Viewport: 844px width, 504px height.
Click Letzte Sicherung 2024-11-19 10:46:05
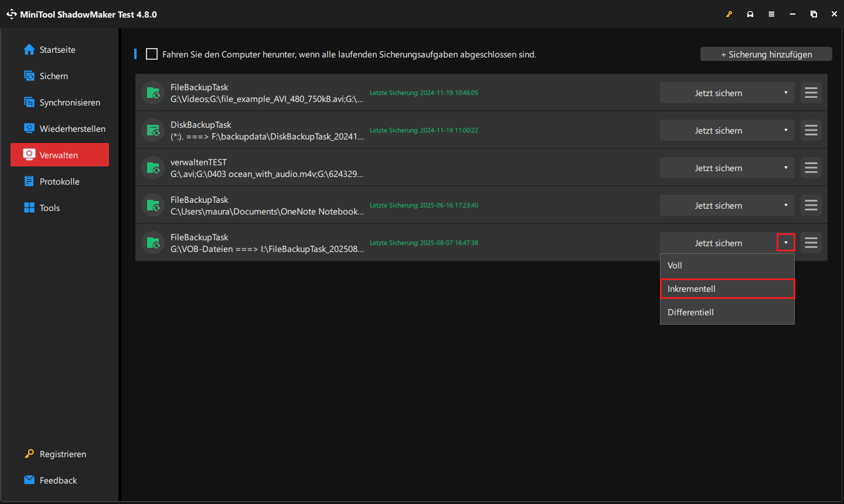click(x=424, y=93)
